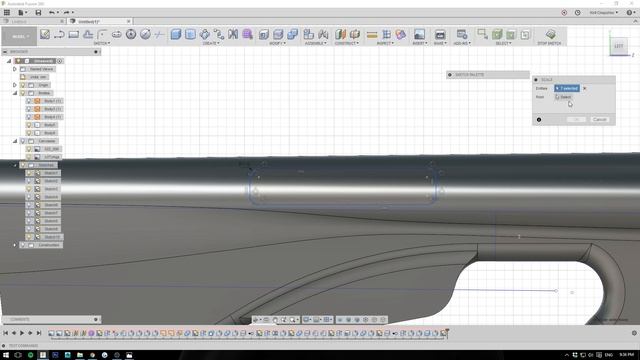The height and width of the screenshot is (360, 640).
Task: Open the user account name menu
Action: tap(604, 13)
